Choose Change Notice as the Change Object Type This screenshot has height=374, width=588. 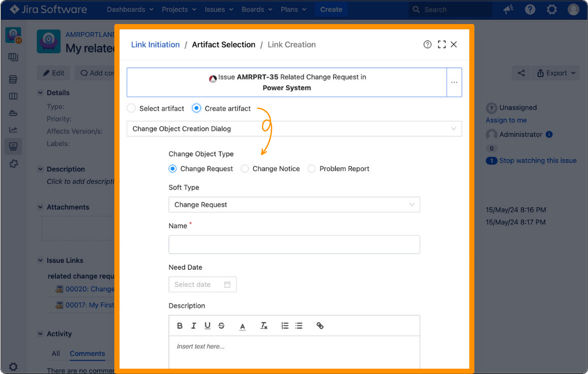[244, 168]
